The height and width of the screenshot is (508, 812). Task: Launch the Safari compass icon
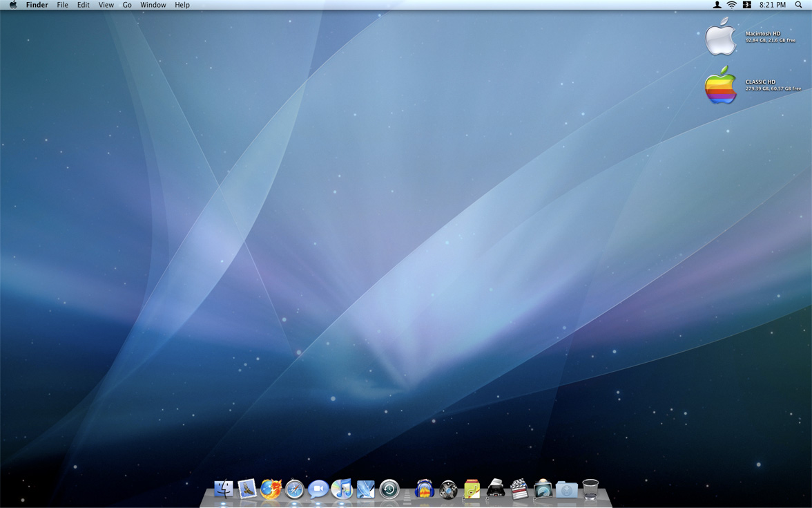point(295,489)
